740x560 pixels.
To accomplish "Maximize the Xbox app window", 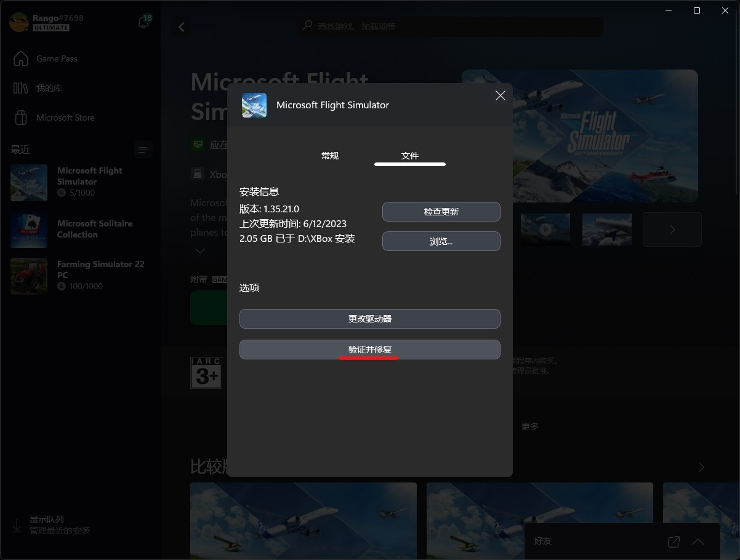I will pyautogui.click(x=697, y=10).
